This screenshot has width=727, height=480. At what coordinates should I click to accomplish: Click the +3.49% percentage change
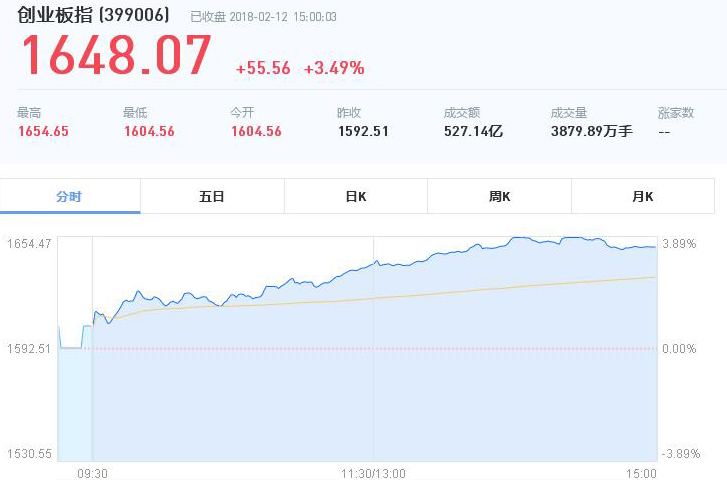point(334,68)
